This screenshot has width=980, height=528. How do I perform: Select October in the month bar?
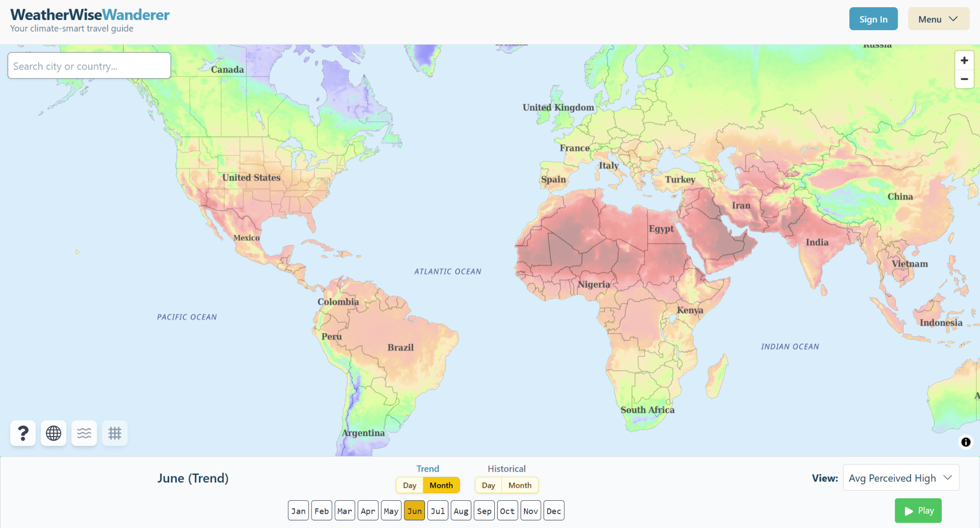[x=508, y=511]
